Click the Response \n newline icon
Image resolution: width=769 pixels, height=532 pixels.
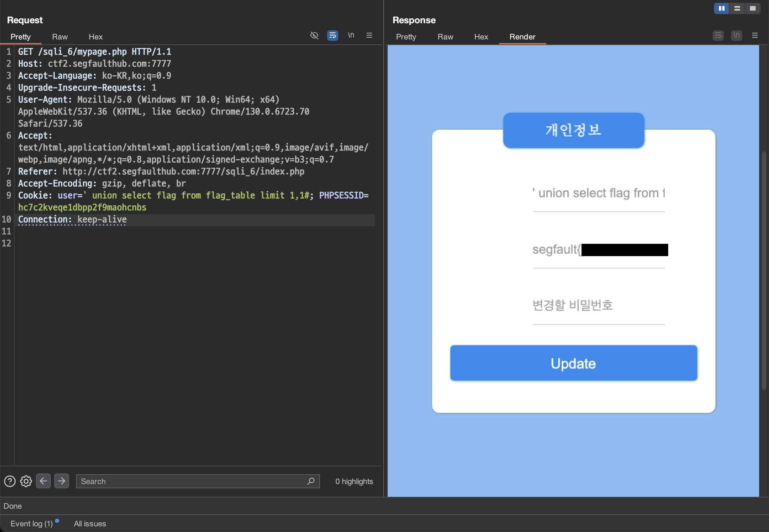[736, 35]
